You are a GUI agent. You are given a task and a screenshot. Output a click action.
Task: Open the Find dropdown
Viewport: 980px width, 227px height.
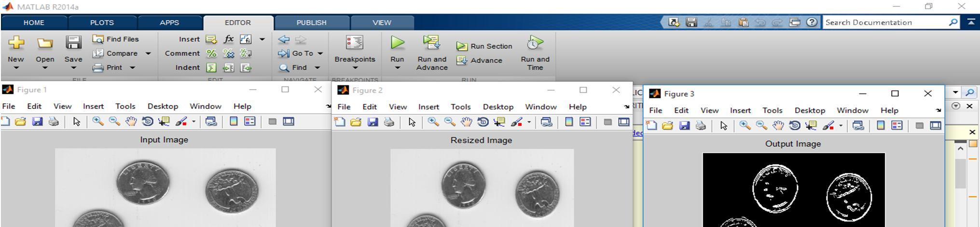pos(317,67)
